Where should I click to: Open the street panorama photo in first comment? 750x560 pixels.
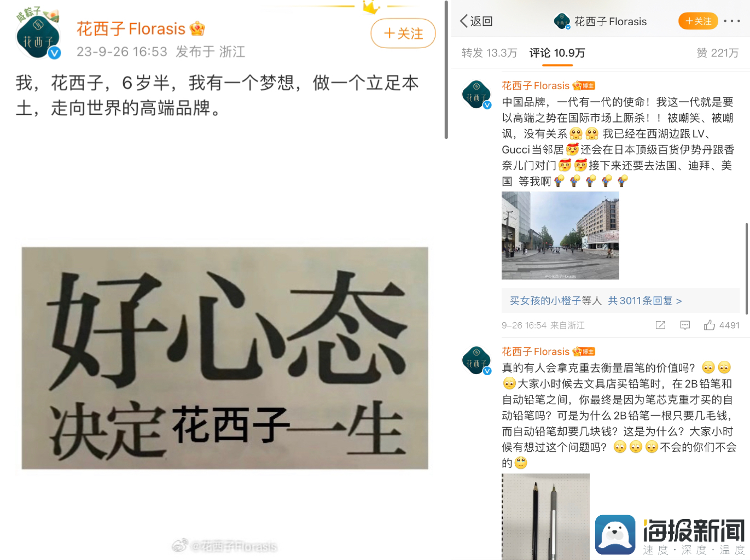[560, 235]
